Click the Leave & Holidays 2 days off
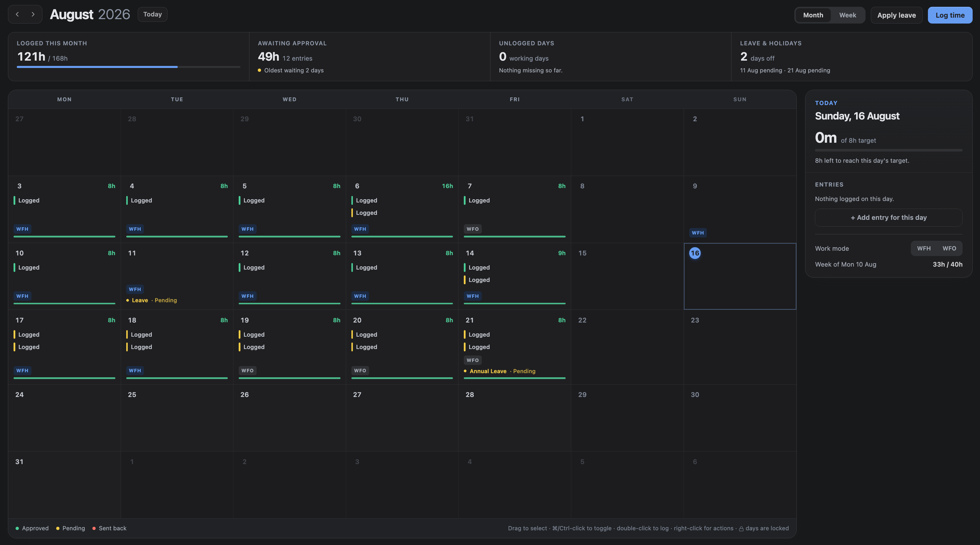This screenshot has width=980, height=545. (757, 57)
